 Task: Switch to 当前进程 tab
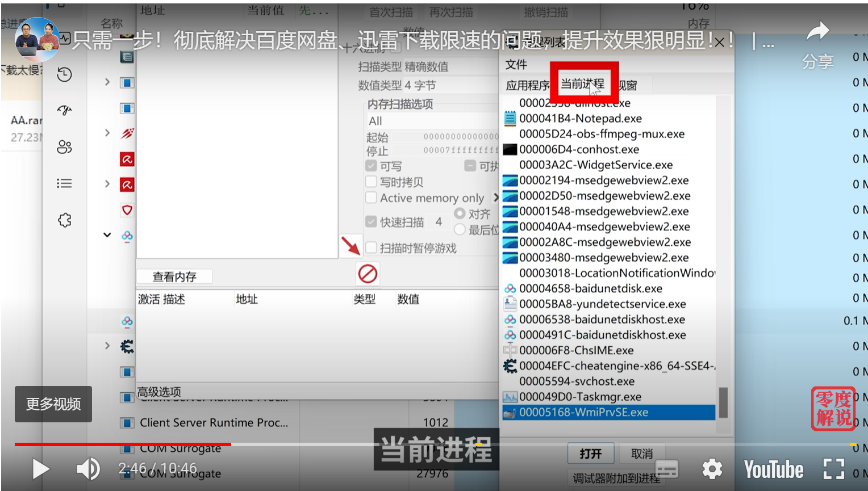click(582, 84)
